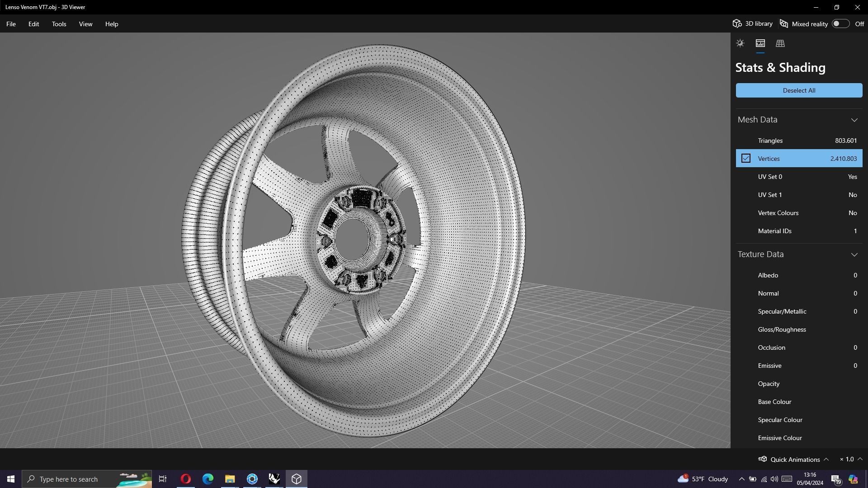Click the Quick Animations icon
Screen dimensions: 868x488
[x=762, y=459]
